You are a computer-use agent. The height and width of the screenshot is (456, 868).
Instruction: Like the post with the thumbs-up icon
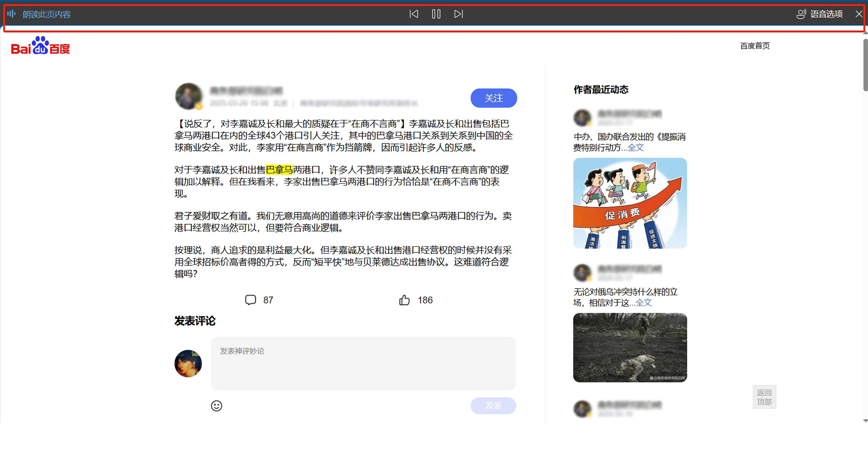[405, 300]
